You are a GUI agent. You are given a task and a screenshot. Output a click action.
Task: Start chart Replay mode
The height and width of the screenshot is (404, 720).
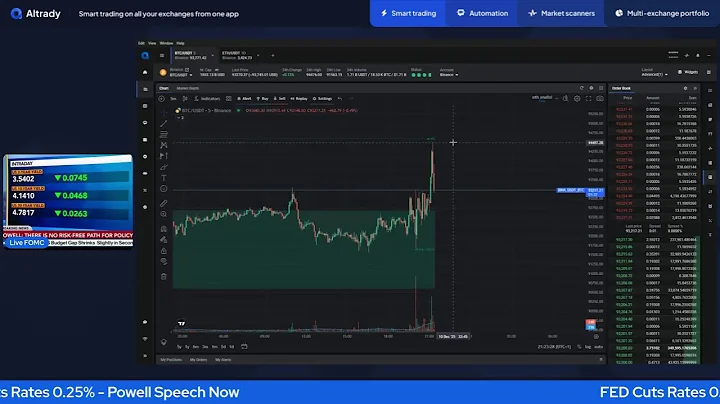pos(299,99)
